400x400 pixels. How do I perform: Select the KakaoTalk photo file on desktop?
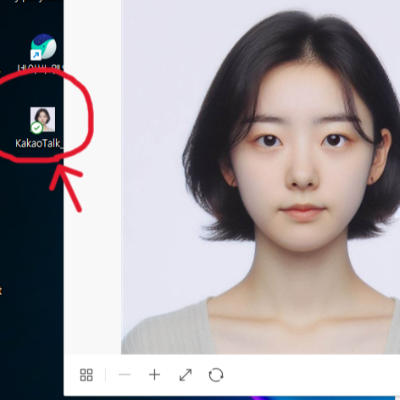(42, 120)
